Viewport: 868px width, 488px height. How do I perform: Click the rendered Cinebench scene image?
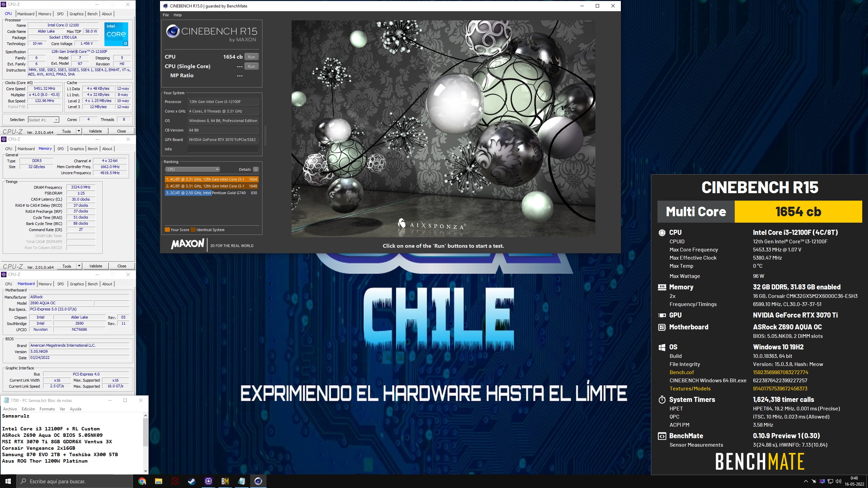pos(443,128)
